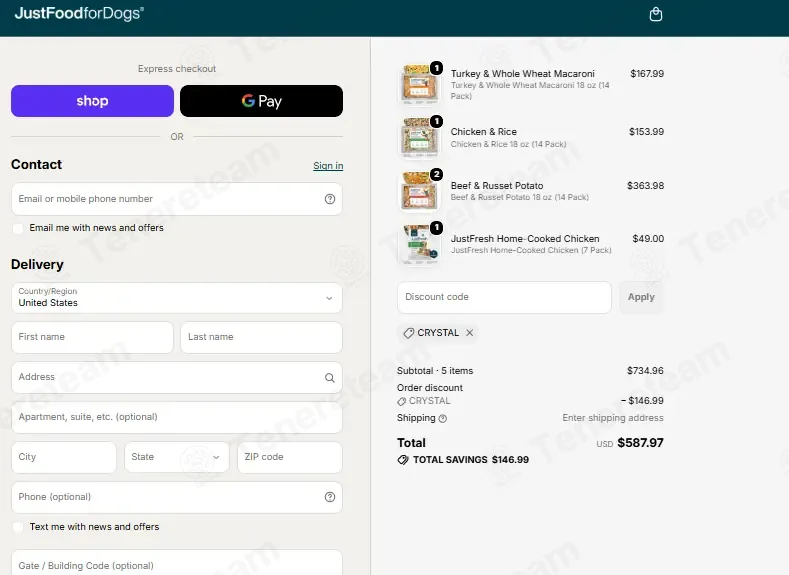This screenshot has height=575, width=789.
Task: Click the $153.99 Chicken & Rice price
Action: (646, 132)
